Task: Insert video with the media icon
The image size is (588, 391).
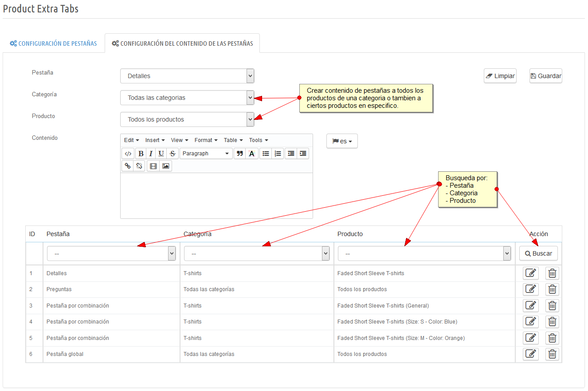Action: pyautogui.click(x=153, y=166)
